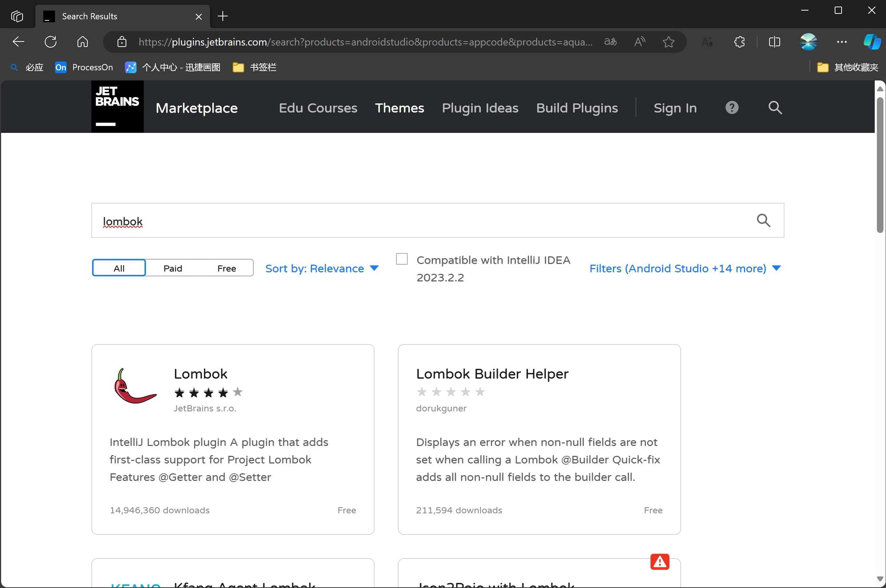Click the red warning triangle badge
The image size is (886, 588).
click(660, 561)
